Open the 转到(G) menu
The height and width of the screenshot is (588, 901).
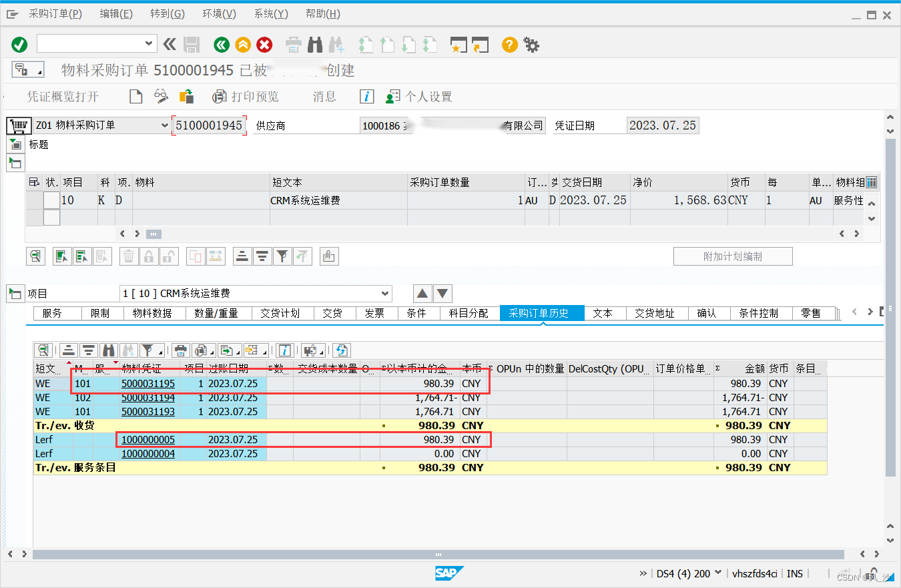[168, 14]
